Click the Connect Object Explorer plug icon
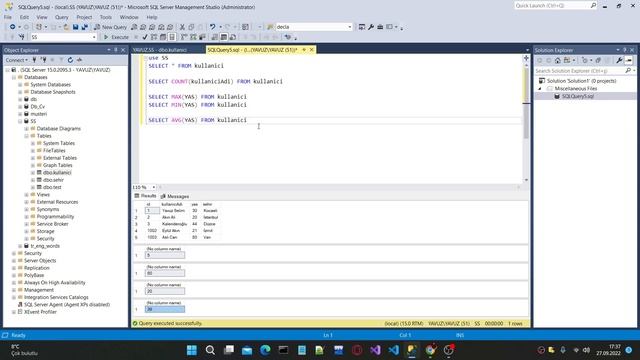The image size is (640, 360). pyautogui.click(x=35, y=60)
